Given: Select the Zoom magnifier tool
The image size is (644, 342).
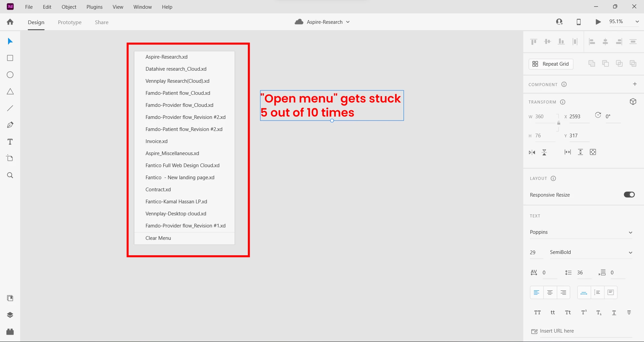Looking at the screenshot, I should [x=10, y=175].
